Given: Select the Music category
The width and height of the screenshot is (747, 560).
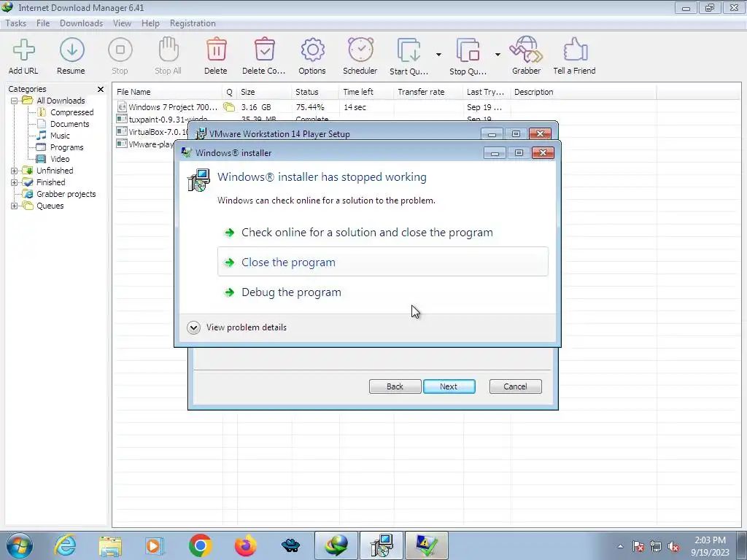Looking at the screenshot, I should (60, 136).
